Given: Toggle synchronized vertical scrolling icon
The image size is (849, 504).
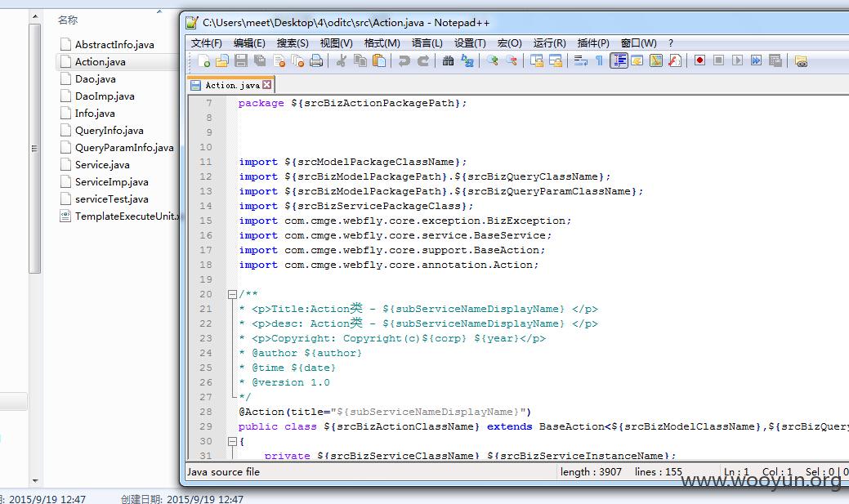Looking at the screenshot, I should 537,60.
